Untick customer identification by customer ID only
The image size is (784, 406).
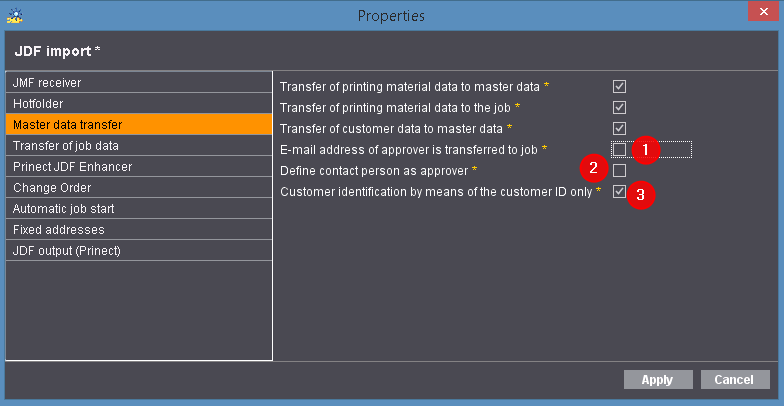coord(619,191)
